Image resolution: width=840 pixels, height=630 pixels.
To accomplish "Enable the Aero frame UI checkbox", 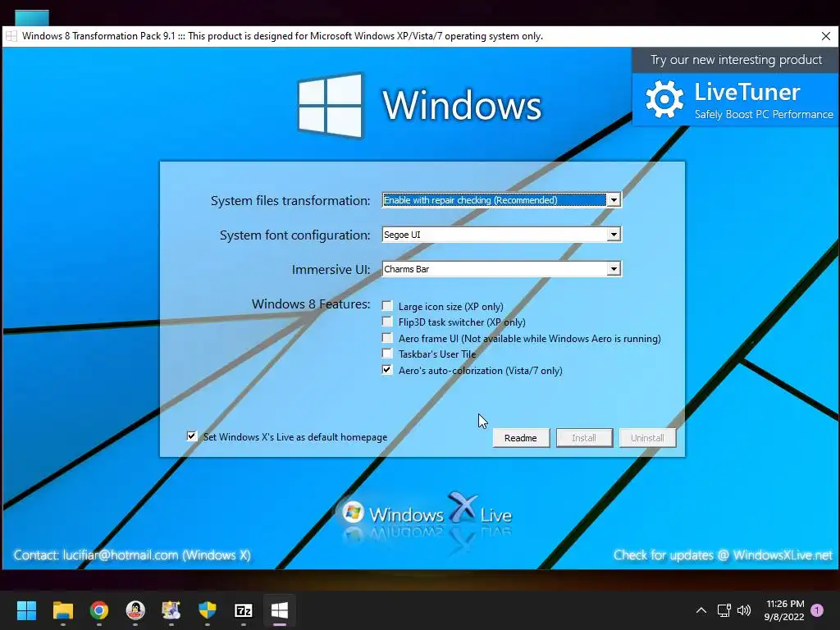I will click(387, 338).
